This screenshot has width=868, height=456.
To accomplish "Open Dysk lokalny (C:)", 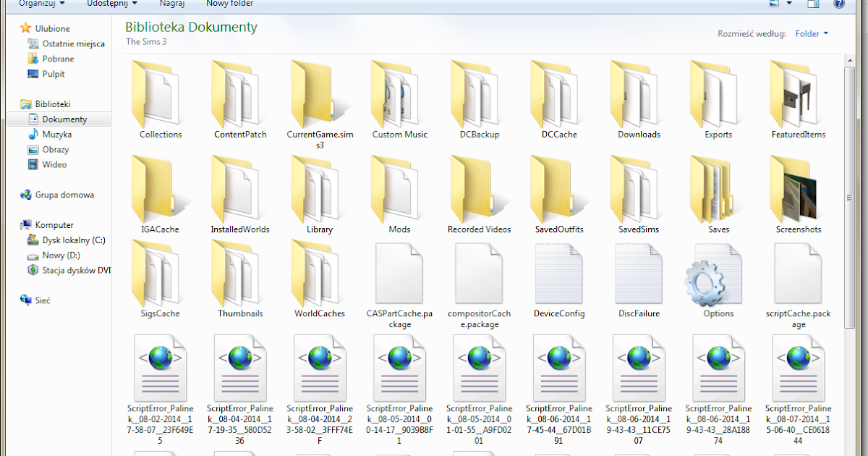I will [x=67, y=240].
